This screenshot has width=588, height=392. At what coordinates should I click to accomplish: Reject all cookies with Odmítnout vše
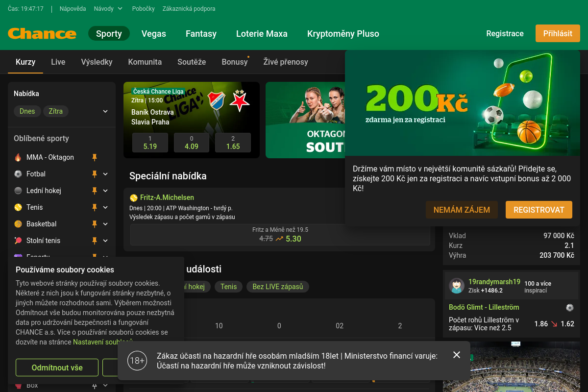click(57, 367)
